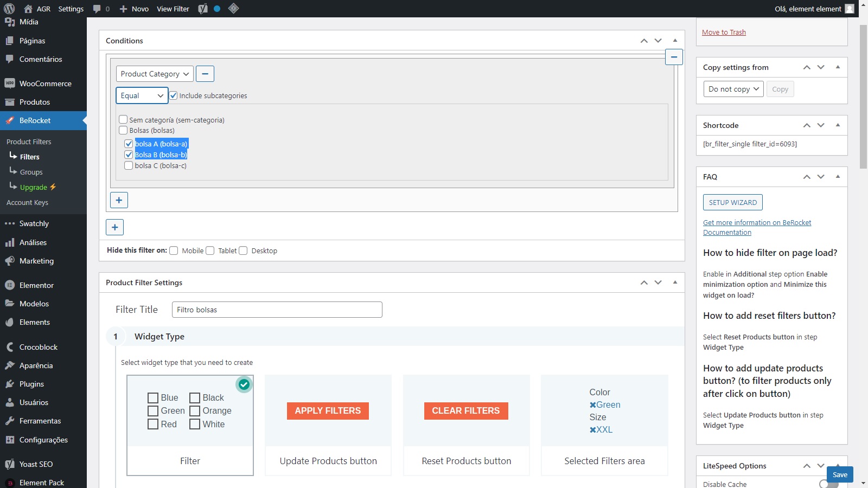Open the WordPress logo menu

[x=9, y=9]
